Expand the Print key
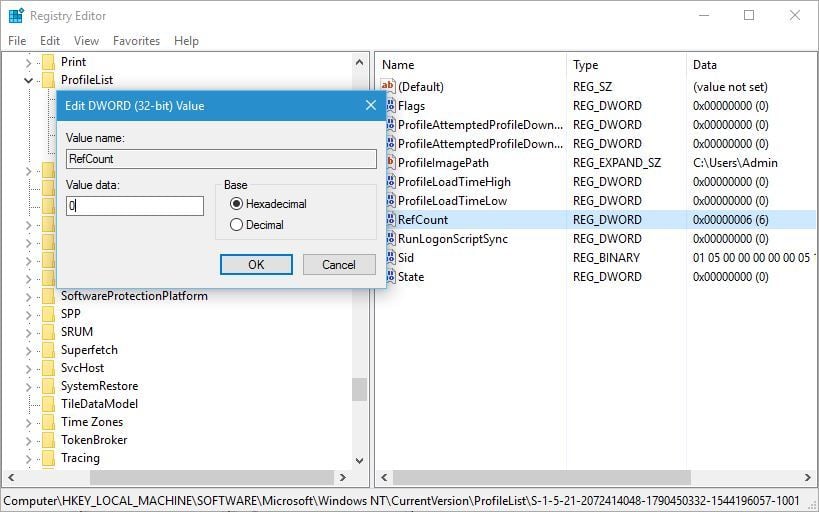Image resolution: width=819 pixels, height=512 pixels. [x=28, y=63]
